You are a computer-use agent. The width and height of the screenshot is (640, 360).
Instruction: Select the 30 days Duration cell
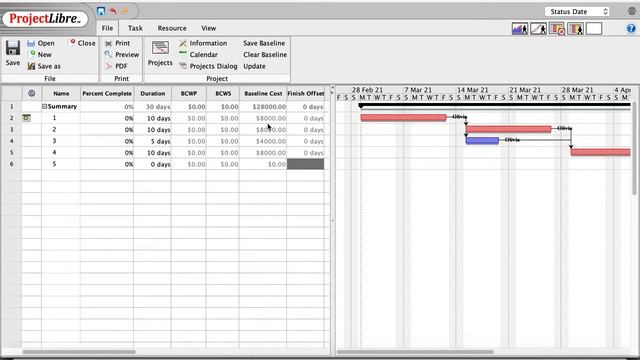[x=153, y=107]
